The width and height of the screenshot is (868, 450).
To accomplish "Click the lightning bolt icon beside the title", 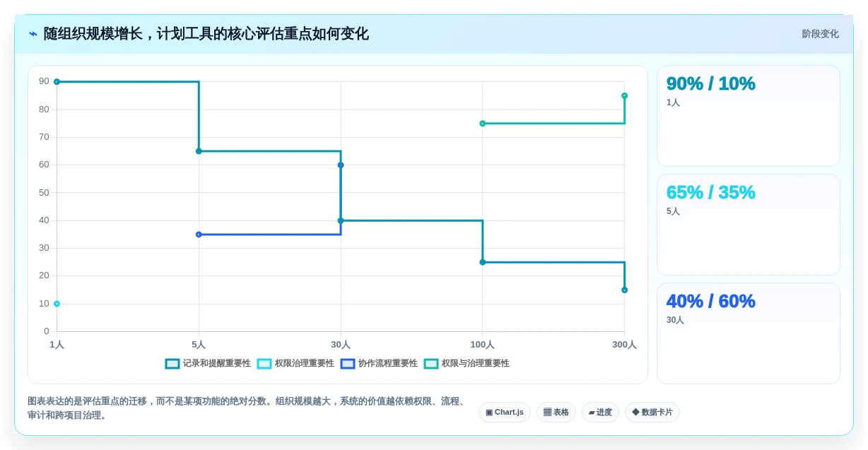I will pyautogui.click(x=33, y=34).
